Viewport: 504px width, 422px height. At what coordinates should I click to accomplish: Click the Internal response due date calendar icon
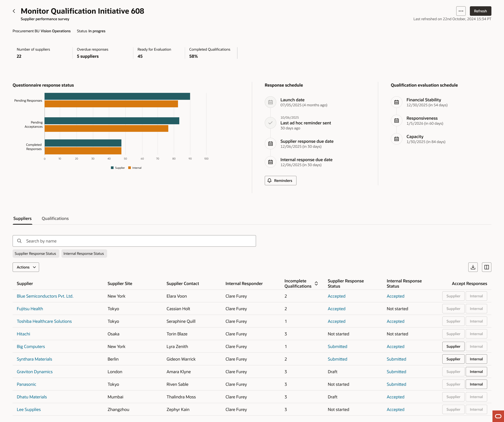point(271,162)
